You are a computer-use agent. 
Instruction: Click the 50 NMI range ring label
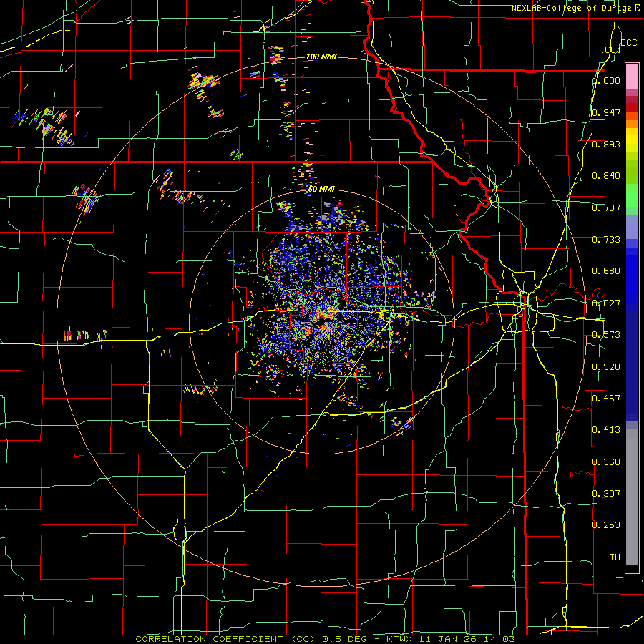tap(321, 189)
